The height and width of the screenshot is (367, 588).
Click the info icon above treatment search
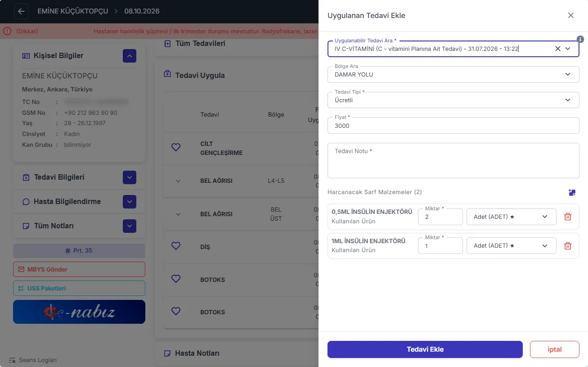click(x=580, y=39)
